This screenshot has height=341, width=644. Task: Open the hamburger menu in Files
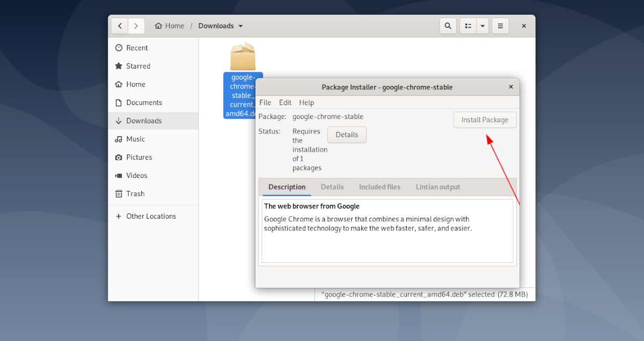pyautogui.click(x=500, y=26)
